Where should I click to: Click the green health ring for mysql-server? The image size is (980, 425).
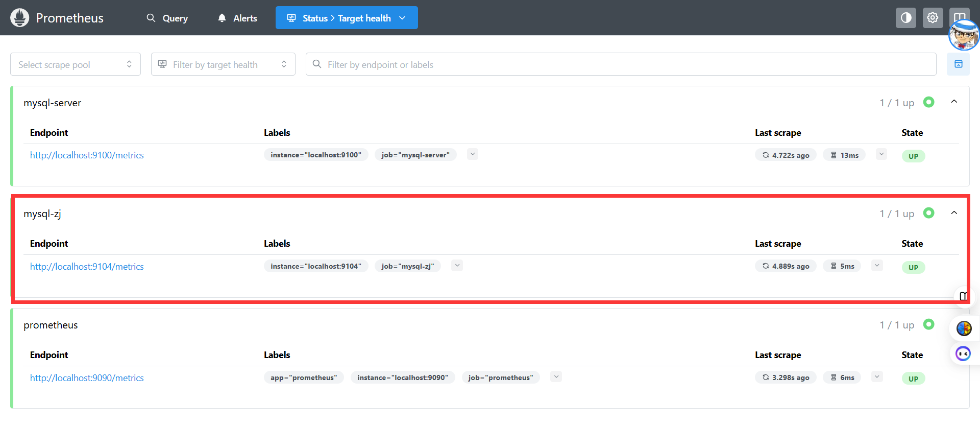(x=929, y=102)
